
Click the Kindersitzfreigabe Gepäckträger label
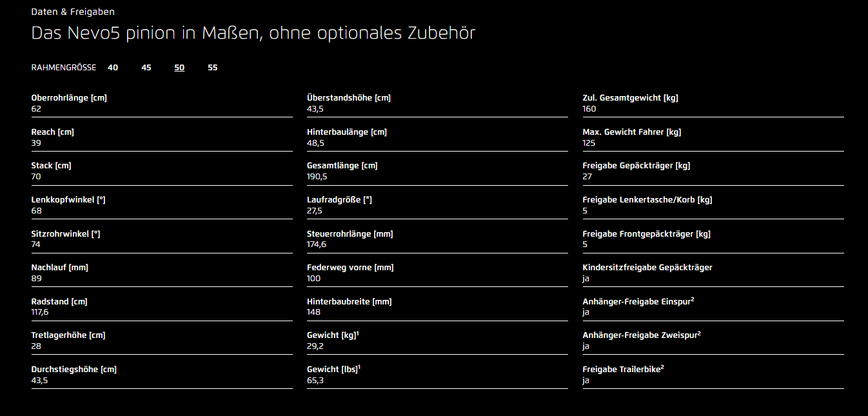(647, 268)
